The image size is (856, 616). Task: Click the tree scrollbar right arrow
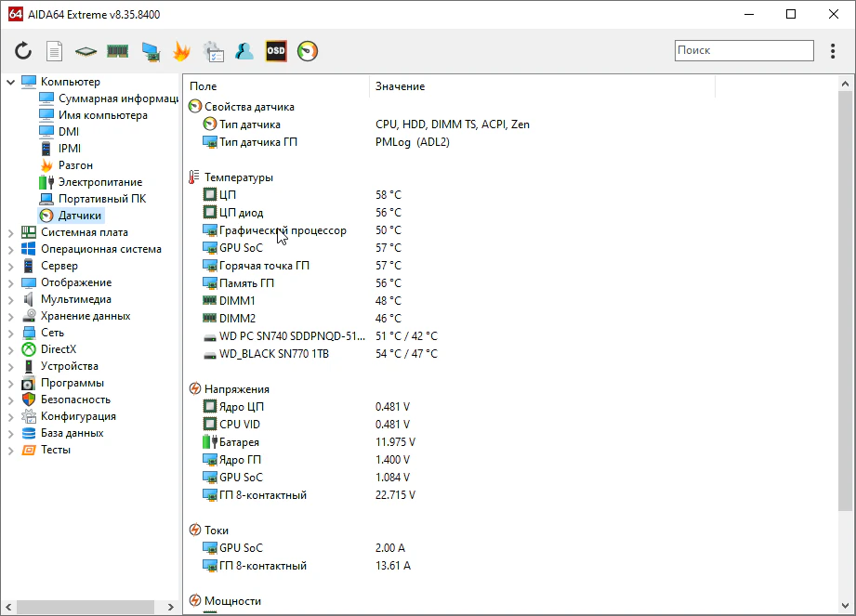[170, 607]
